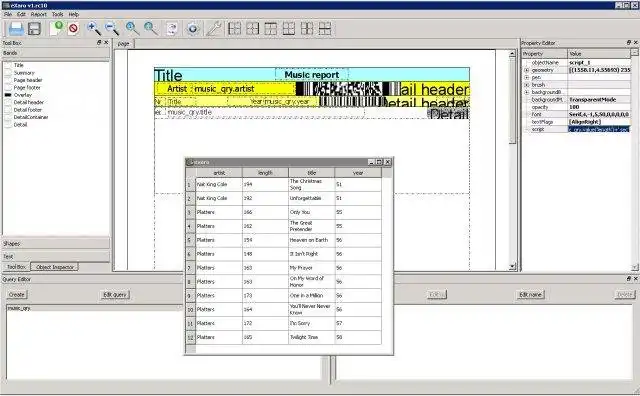This screenshot has width=640, height=396.
Task: Click the Property Editor scroll down arrow
Action: point(635,267)
